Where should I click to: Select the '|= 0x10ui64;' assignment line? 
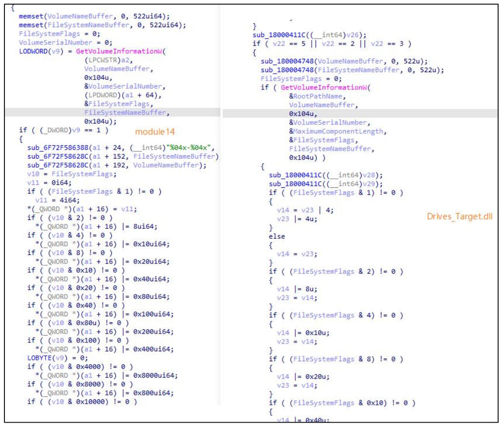tap(102, 244)
